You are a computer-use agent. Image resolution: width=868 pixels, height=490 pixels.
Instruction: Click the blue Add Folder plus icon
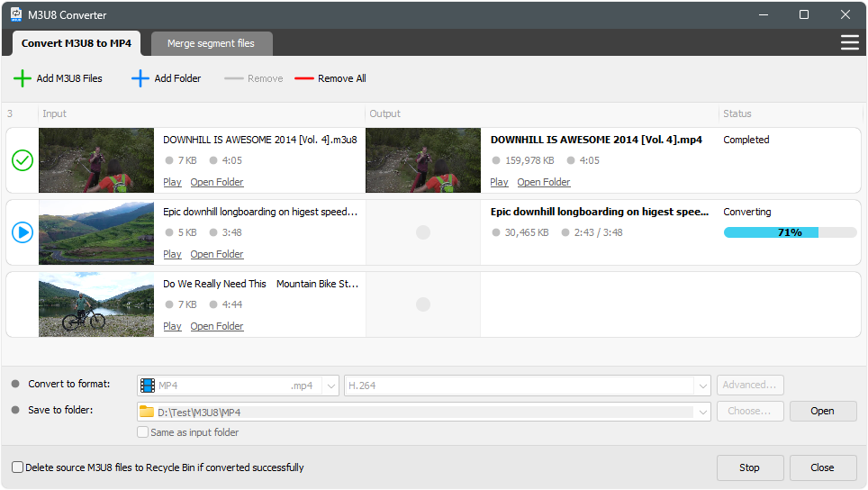pos(140,78)
